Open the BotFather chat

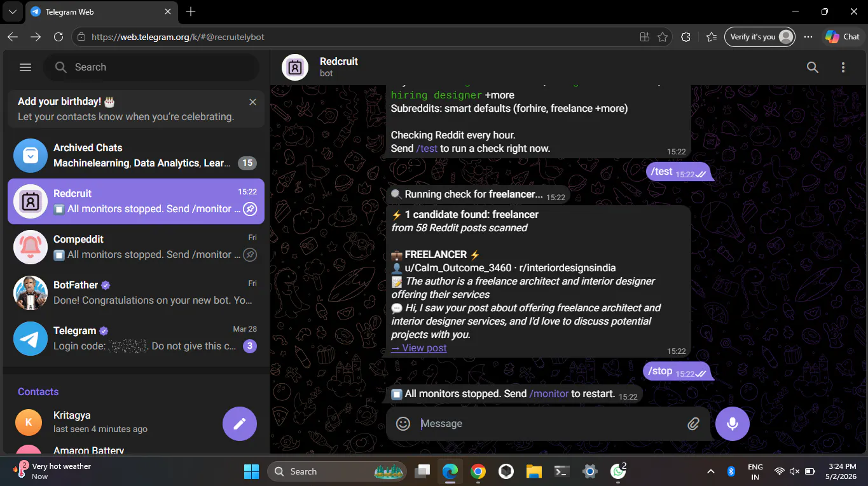coord(136,293)
